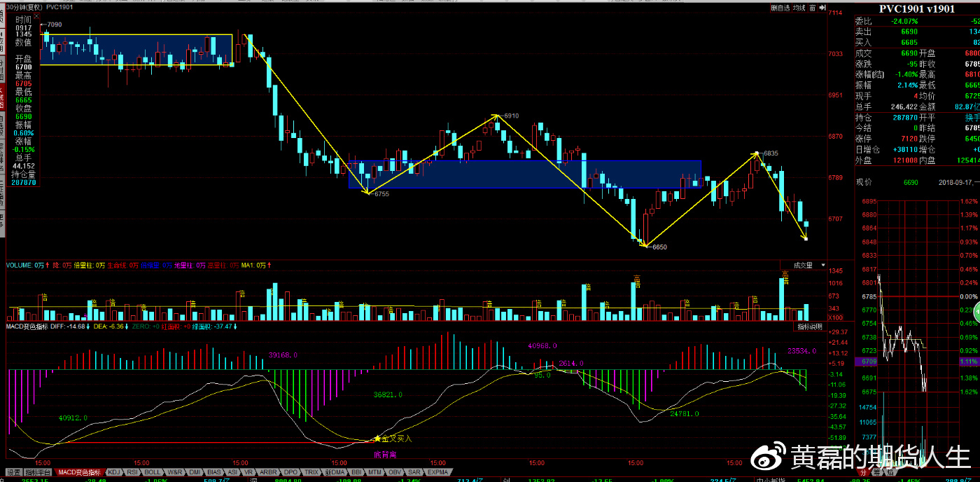980x482 pixels.
Task: Click the 买入 price 6685
Action: (x=909, y=43)
